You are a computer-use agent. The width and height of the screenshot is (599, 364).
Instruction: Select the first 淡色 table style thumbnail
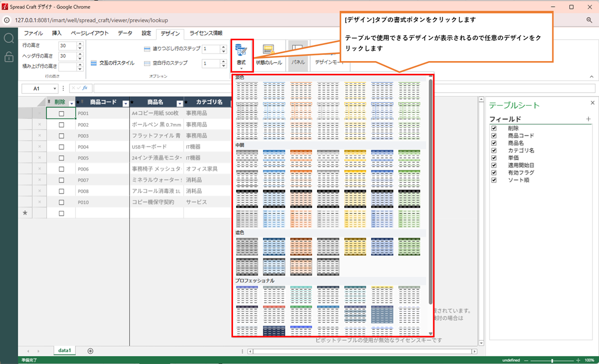click(x=247, y=90)
